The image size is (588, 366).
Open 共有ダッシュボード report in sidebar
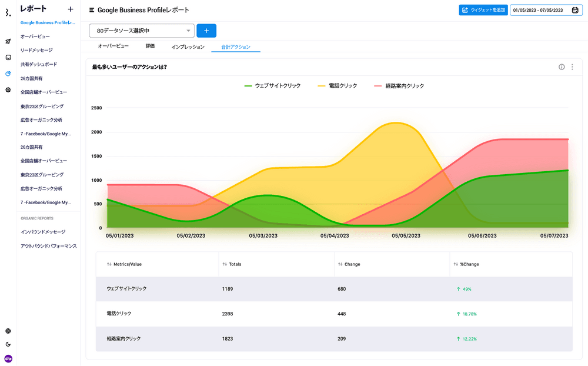pyautogui.click(x=39, y=64)
